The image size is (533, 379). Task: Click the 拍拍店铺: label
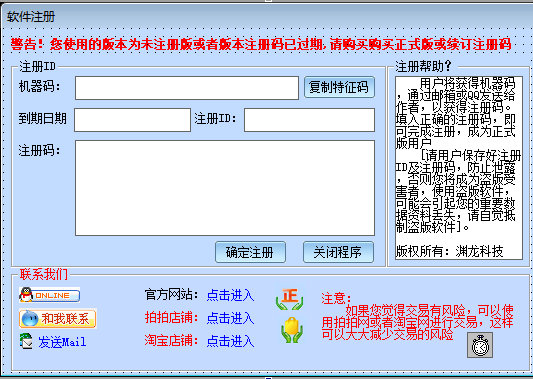[172, 317]
